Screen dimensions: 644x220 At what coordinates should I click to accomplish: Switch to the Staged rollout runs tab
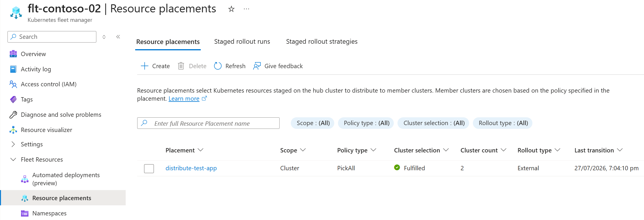[x=242, y=42]
